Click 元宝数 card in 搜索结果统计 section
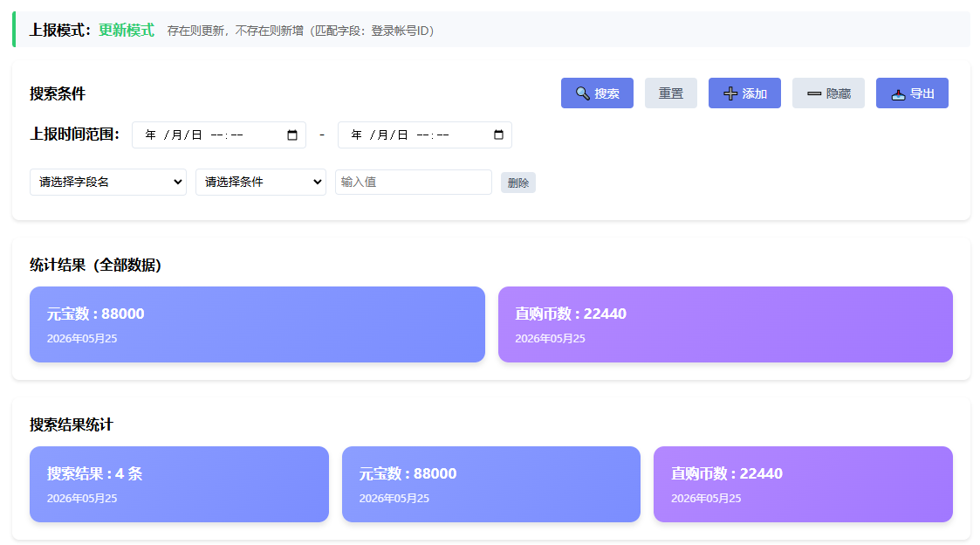 pyautogui.click(x=491, y=485)
